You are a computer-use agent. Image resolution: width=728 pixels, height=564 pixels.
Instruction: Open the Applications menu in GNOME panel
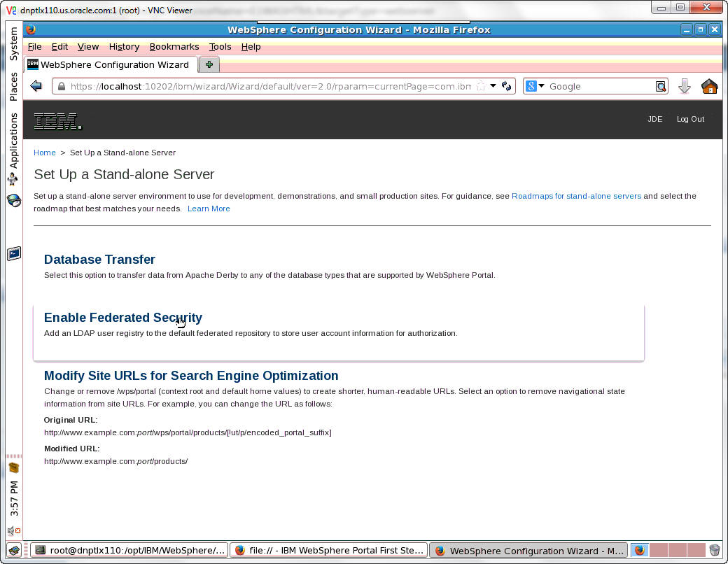13,141
